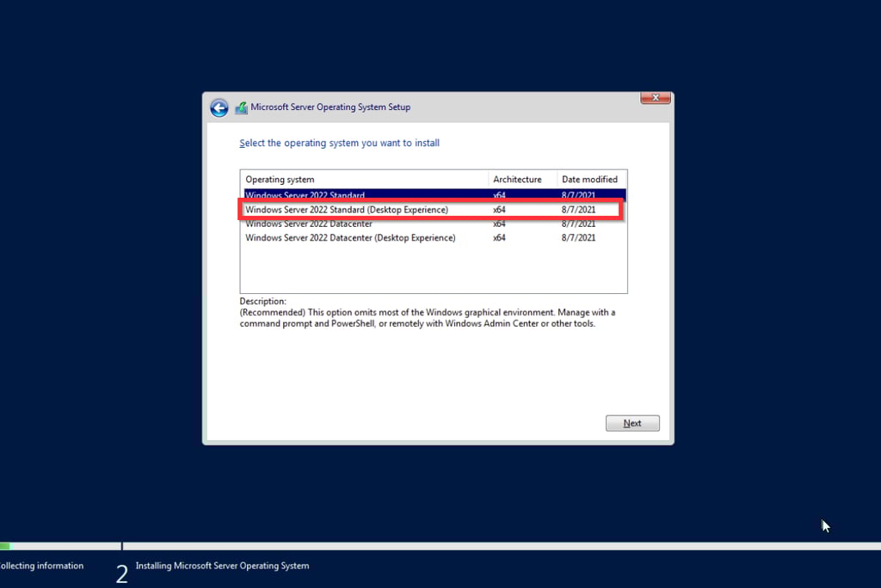The image size is (881, 588).
Task: Click Next to continue setup
Action: [x=632, y=423]
